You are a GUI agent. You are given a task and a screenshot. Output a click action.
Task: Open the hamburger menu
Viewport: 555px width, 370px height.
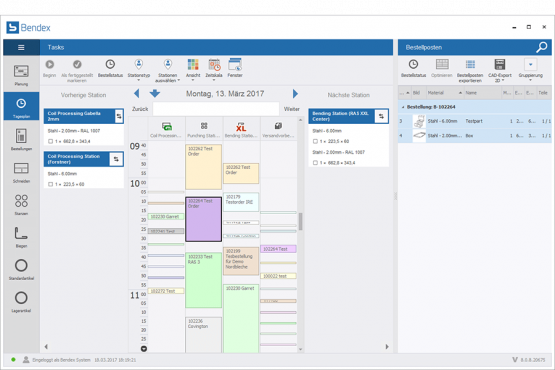tap(21, 47)
